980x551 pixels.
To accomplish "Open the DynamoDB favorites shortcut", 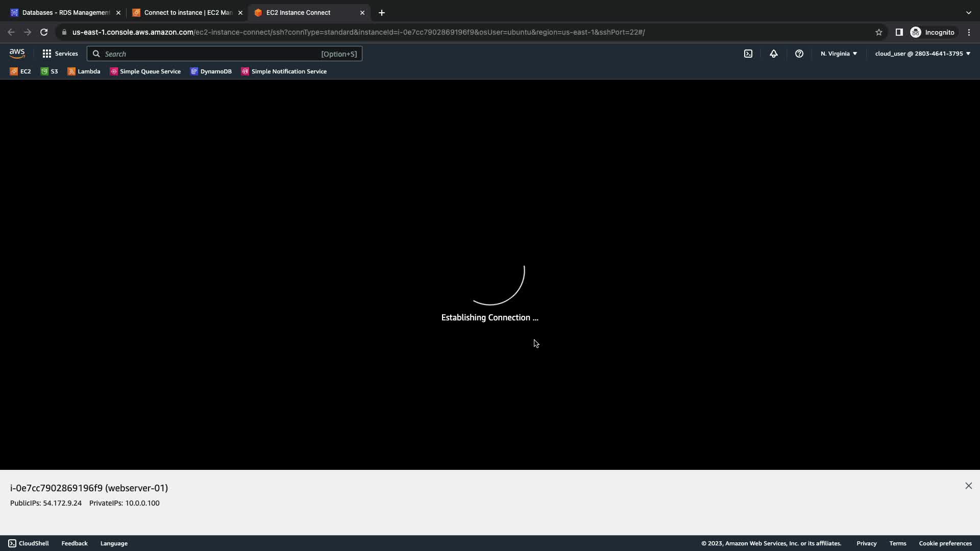I will (211, 71).
